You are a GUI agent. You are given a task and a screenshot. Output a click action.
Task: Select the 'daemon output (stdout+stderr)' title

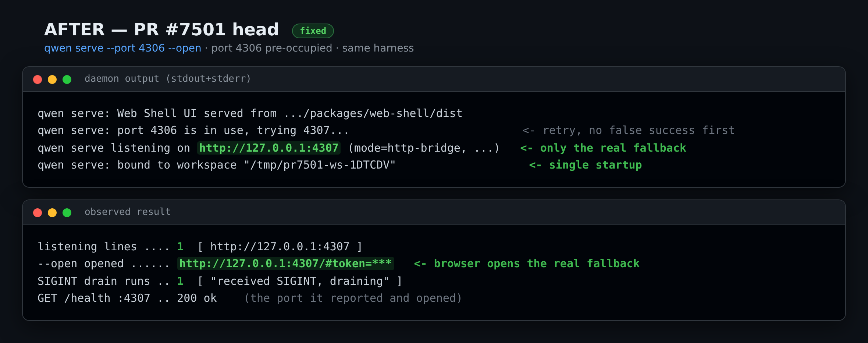168,79
